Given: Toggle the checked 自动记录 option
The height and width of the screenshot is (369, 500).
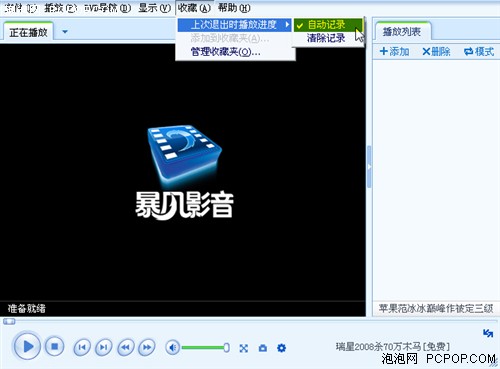Looking at the screenshot, I should (x=328, y=25).
